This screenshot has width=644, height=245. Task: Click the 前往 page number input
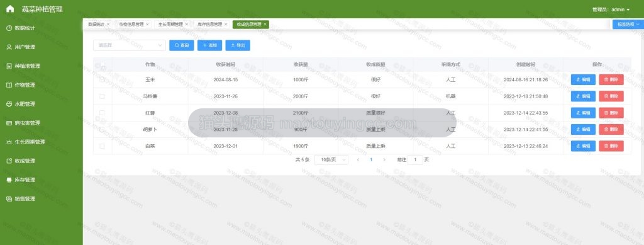point(415,159)
